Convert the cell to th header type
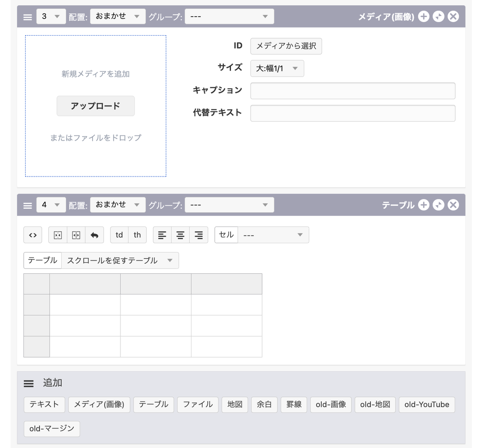 (x=137, y=235)
